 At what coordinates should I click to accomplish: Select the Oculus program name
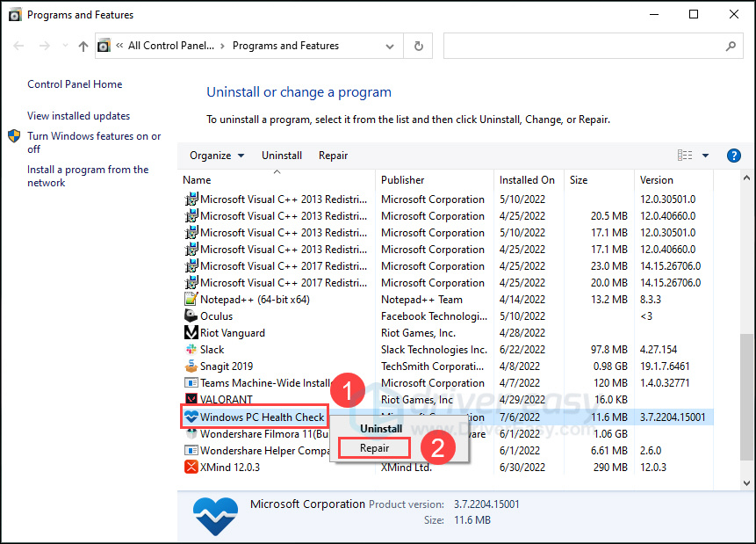click(x=217, y=316)
